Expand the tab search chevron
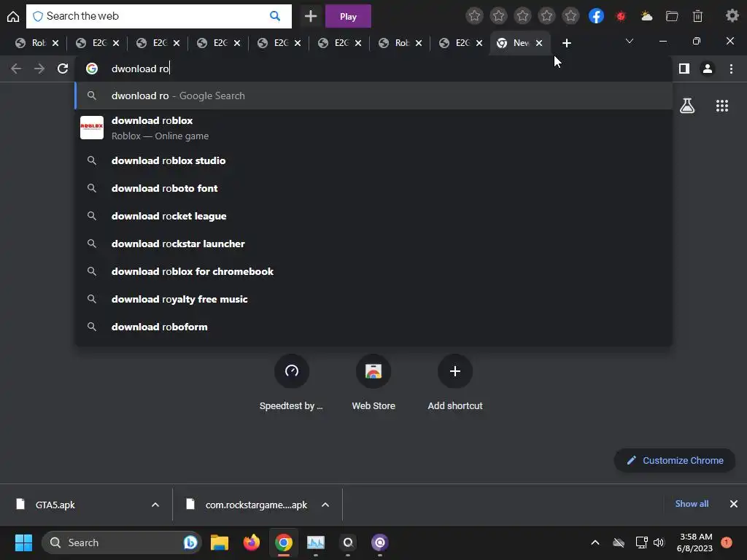This screenshot has height=560, width=747. (x=630, y=41)
